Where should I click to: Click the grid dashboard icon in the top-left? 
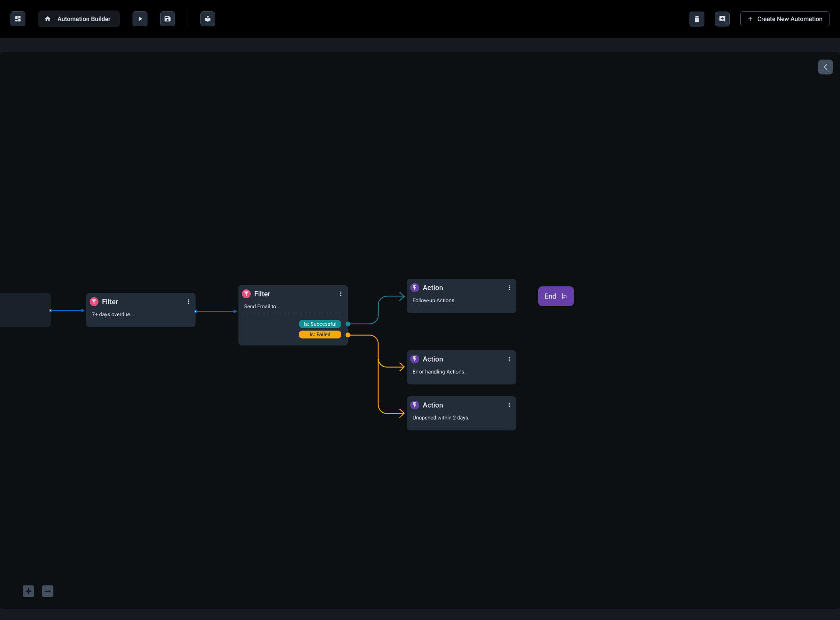click(x=18, y=19)
